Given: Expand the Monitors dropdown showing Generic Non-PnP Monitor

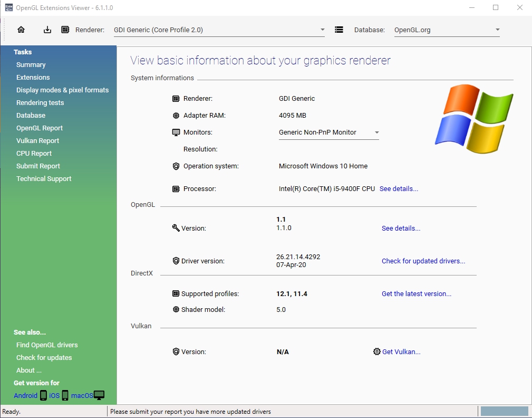Looking at the screenshot, I should point(329,132).
